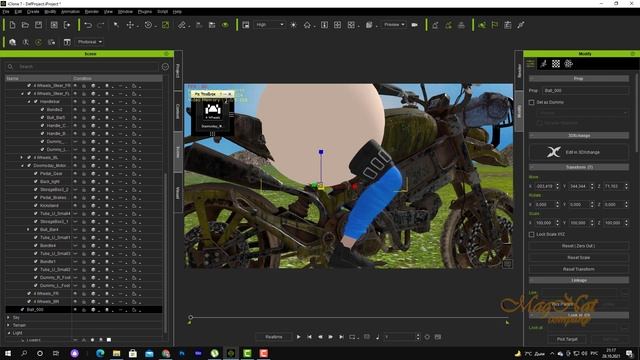Open Windows Start menu

[x=8, y=353]
